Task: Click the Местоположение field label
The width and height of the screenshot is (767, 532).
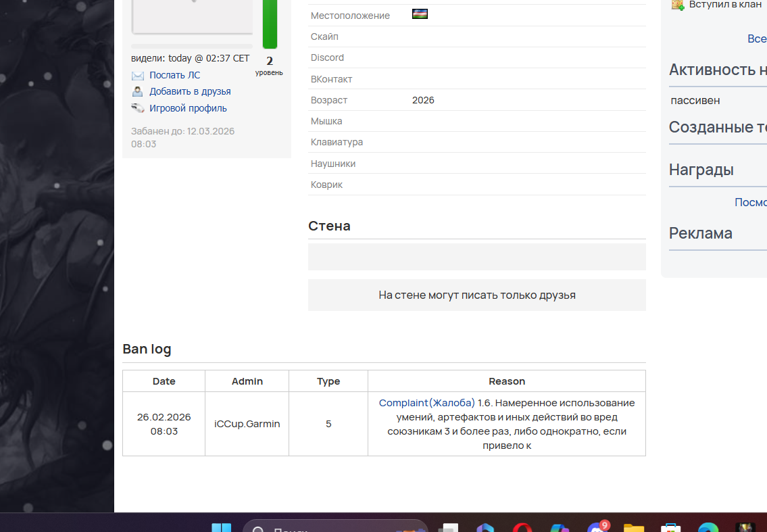Action: tap(350, 16)
